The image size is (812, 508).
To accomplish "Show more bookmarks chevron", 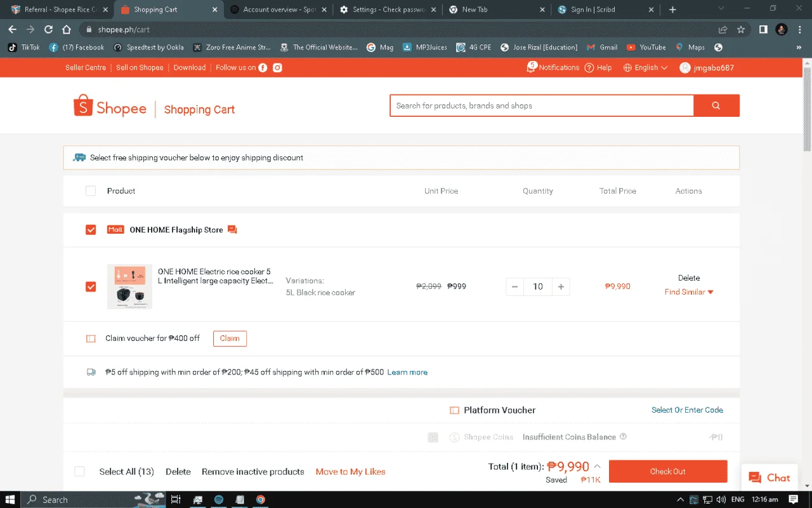I will point(799,47).
